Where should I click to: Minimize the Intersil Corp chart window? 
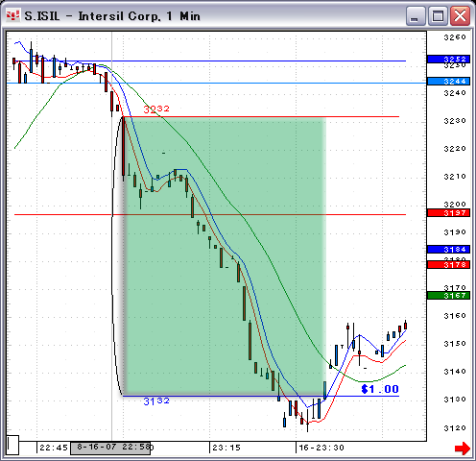pyautogui.click(x=415, y=15)
